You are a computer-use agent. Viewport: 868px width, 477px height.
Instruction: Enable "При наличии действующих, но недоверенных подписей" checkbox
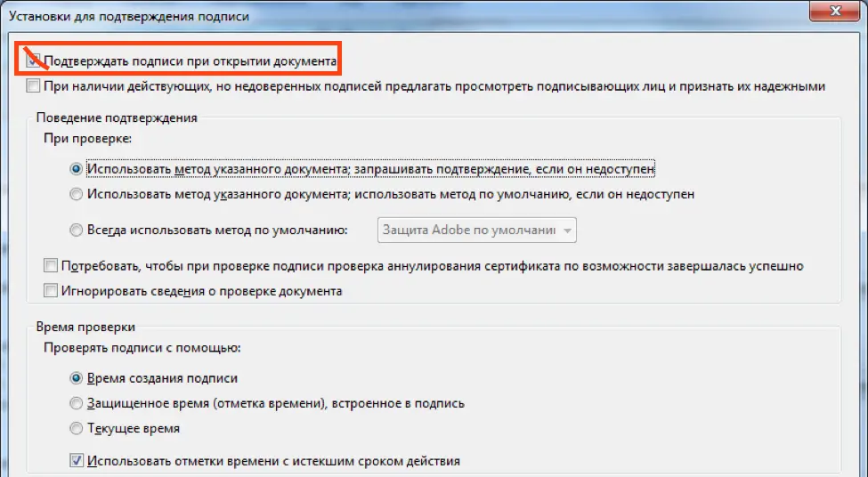(x=34, y=86)
